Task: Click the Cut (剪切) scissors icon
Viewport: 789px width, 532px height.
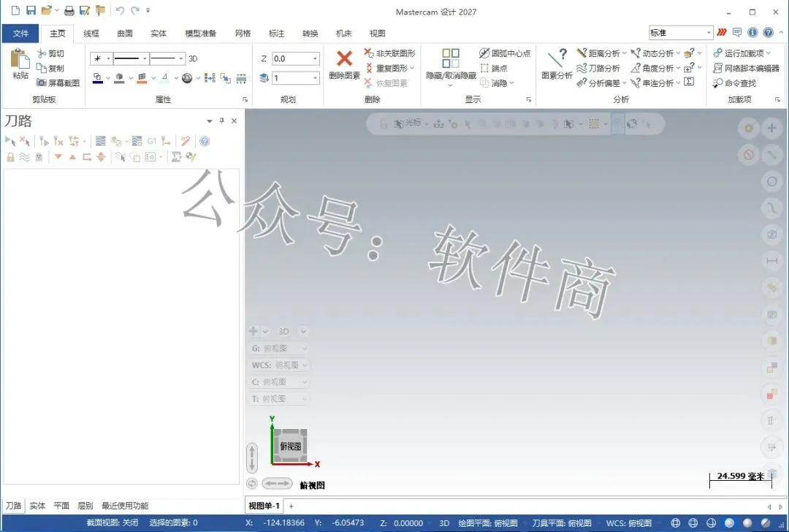Action: pyautogui.click(x=42, y=53)
